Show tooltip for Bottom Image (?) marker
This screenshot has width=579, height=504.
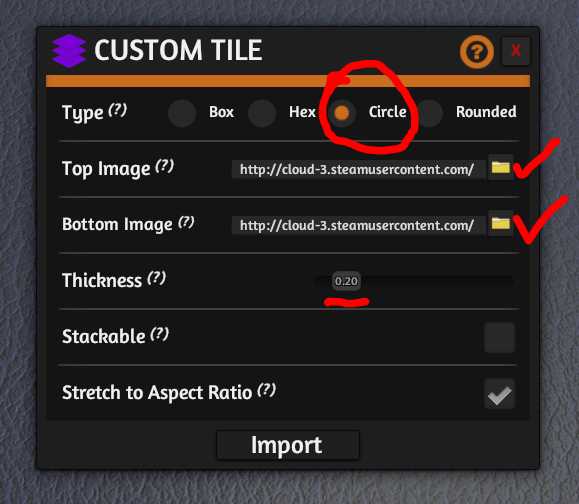point(186,222)
